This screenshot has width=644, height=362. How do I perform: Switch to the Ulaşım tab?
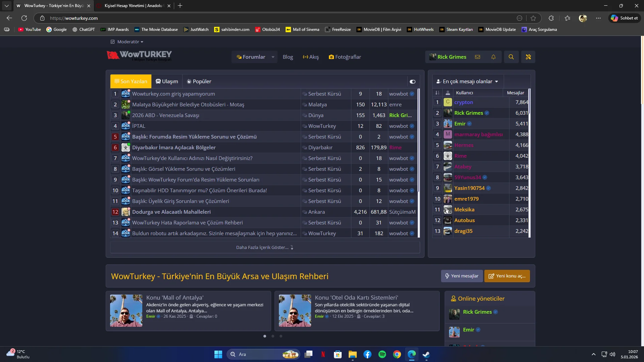pos(167,82)
